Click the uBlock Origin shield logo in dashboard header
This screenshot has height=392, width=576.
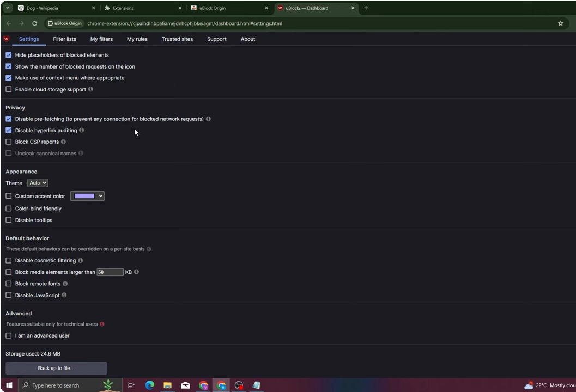(6, 39)
